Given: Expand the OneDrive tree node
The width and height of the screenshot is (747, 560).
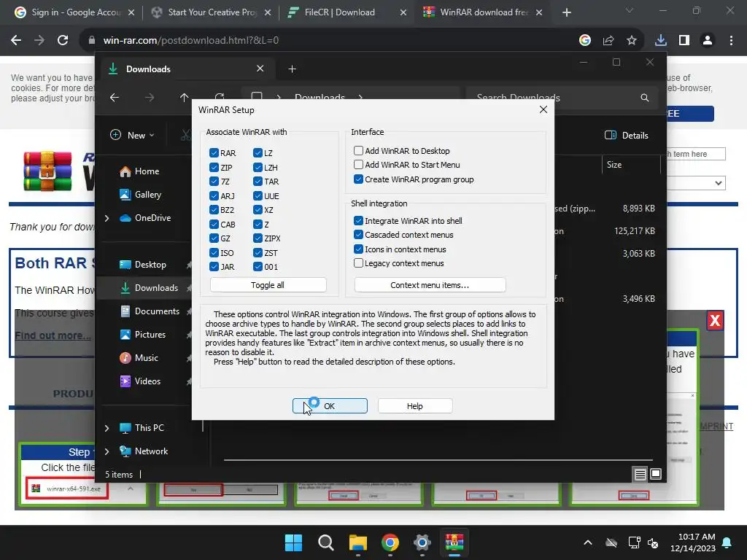Looking at the screenshot, I should click(x=107, y=218).
